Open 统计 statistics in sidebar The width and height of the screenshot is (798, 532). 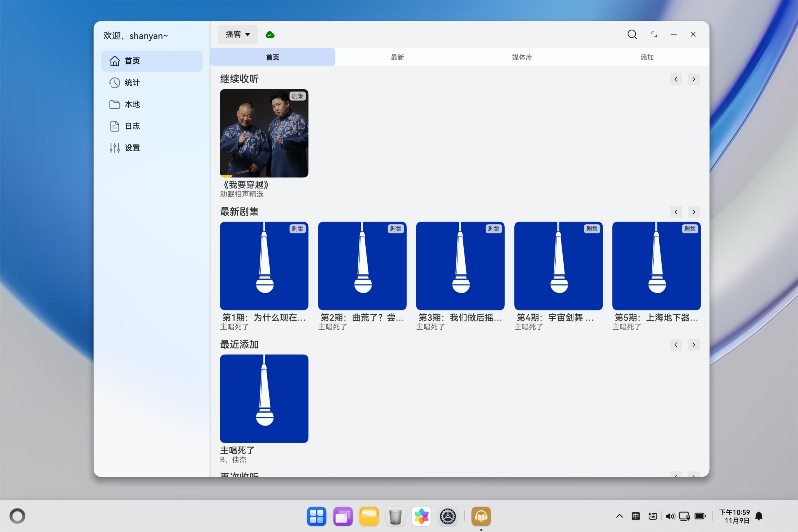(x=152, y=83)
